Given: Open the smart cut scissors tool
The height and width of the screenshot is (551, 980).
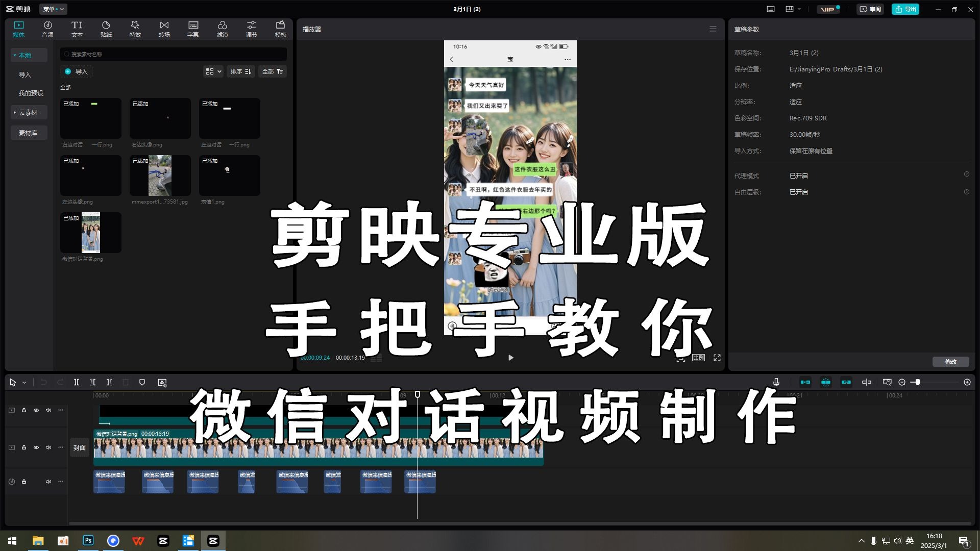Looking at the screenshot, I should coord(162,382).
